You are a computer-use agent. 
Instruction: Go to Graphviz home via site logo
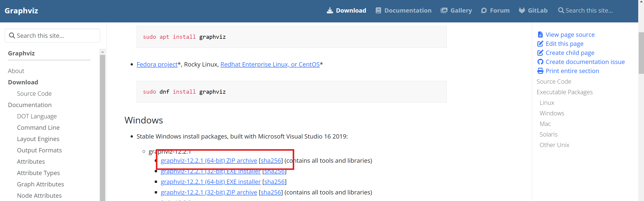(x=21, y=11)
